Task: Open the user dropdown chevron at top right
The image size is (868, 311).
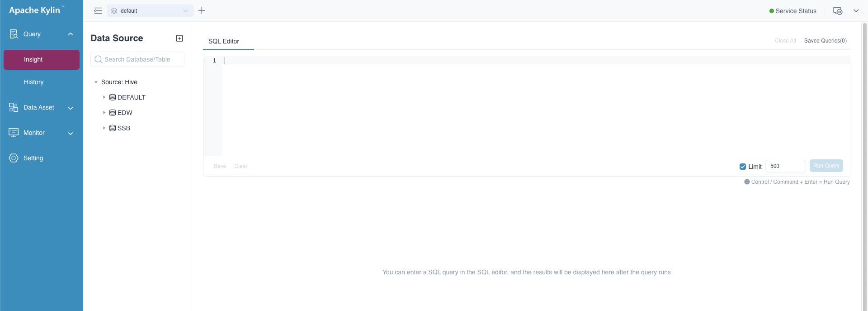Action: click(x=856, y=11)
